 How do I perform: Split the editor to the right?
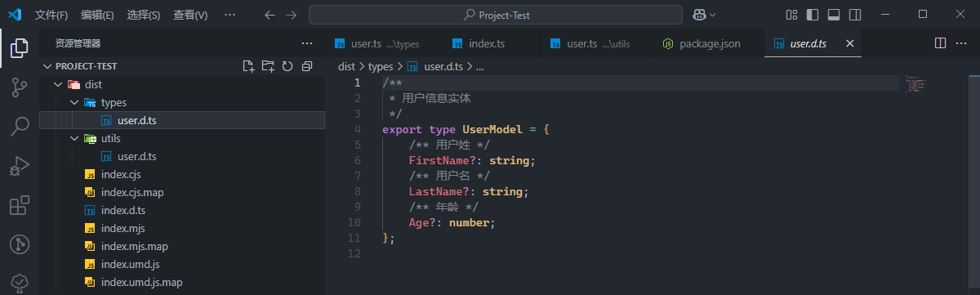coord(940,43)
